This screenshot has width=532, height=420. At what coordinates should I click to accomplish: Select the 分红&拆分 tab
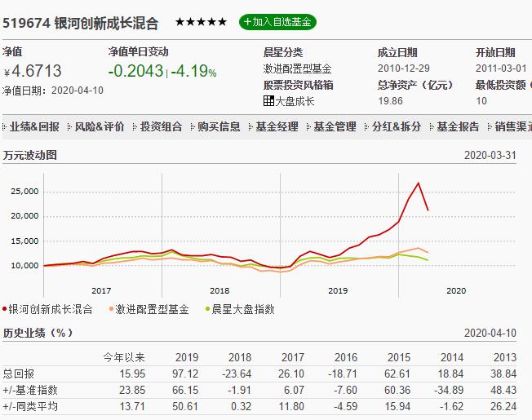(x=397, y=126)
